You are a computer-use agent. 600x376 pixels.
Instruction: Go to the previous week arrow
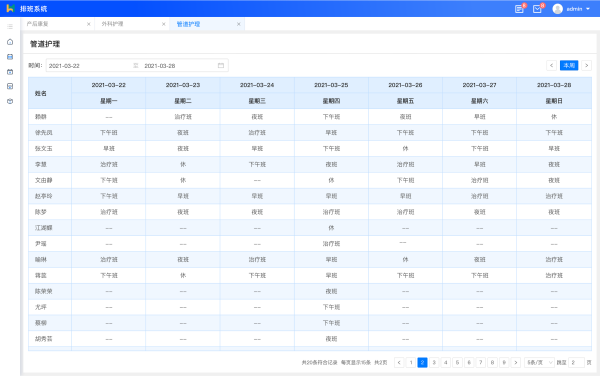(x=551, y=65)
